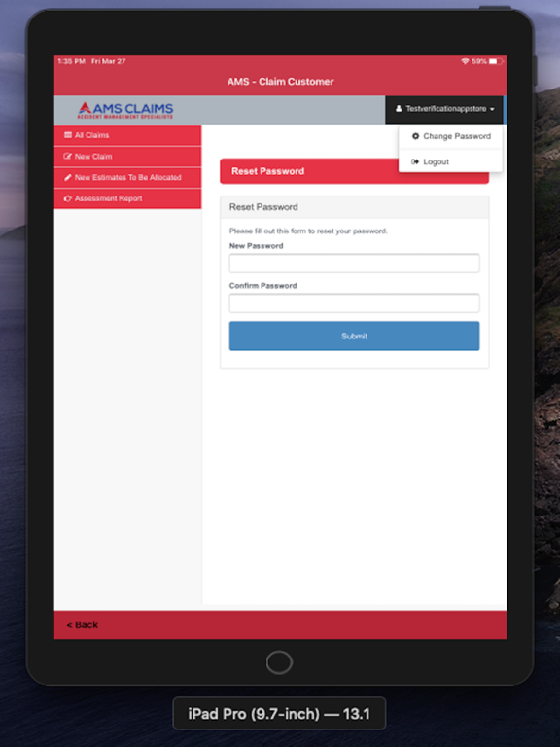Click the All Claims table icon
Viewport: 560px width, 747px height.
(x=68, y=135)
